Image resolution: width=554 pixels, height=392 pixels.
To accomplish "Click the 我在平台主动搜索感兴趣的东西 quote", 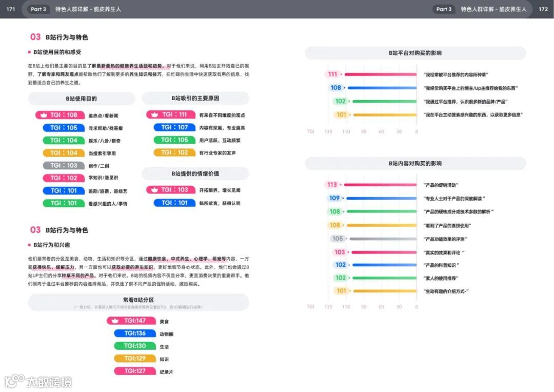I will tap(473, 114).
